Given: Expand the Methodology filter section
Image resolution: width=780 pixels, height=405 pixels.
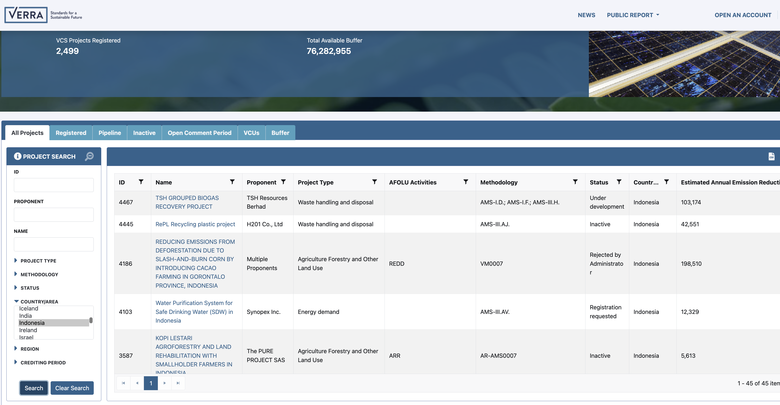Looking at the screenshot, I should (x=36, y=274).
